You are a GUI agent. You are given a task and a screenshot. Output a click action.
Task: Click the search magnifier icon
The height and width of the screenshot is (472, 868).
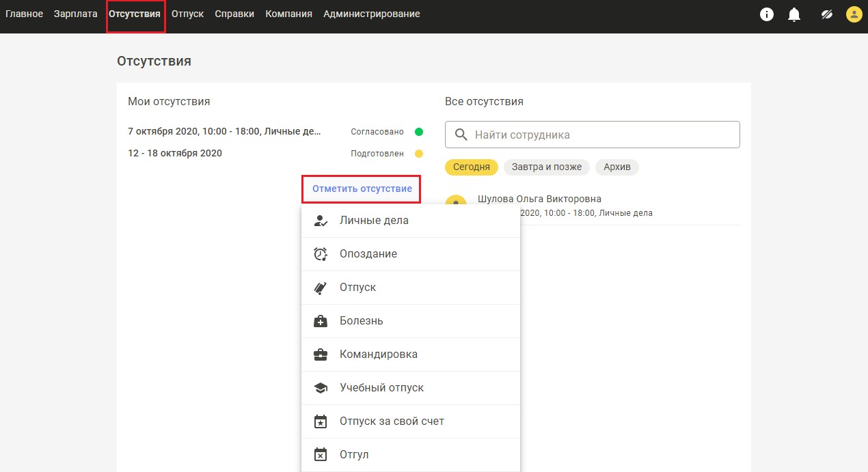point(461,135)
